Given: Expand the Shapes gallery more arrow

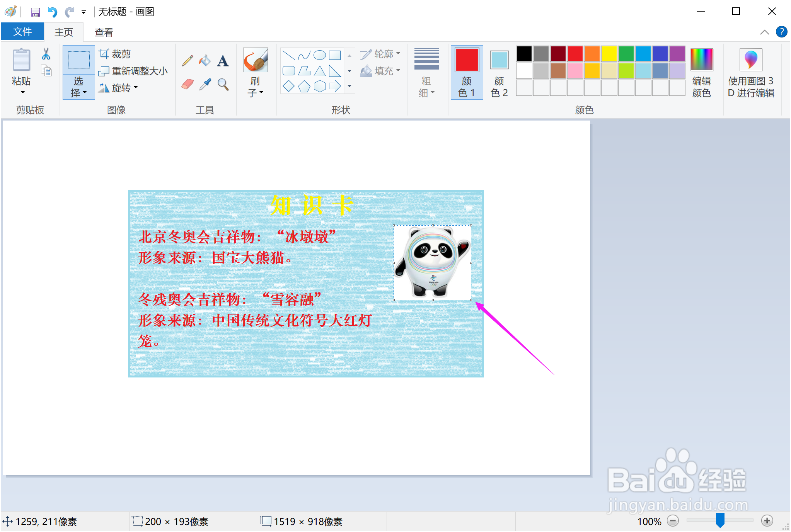Looking at the screenshot, I should tap(349, 86).
